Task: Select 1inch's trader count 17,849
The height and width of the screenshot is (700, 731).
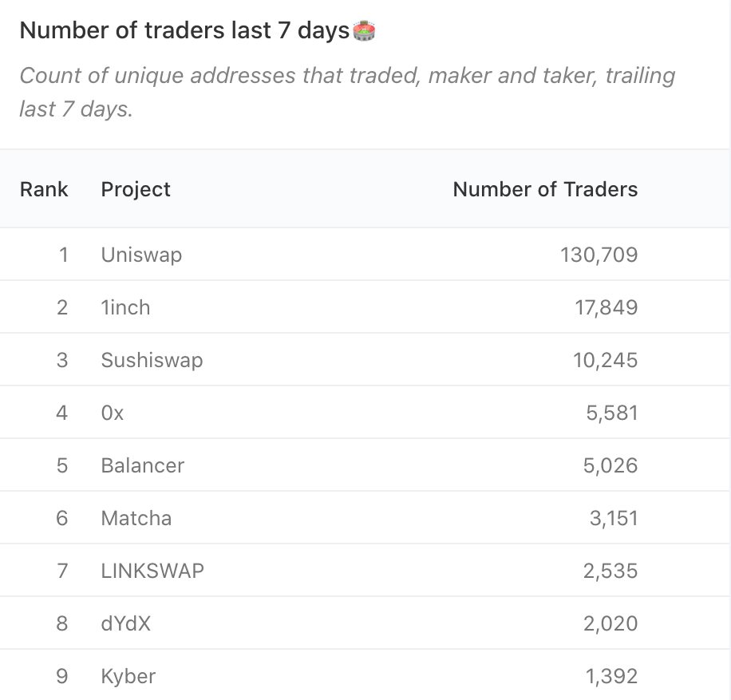Action: point(606,308)
